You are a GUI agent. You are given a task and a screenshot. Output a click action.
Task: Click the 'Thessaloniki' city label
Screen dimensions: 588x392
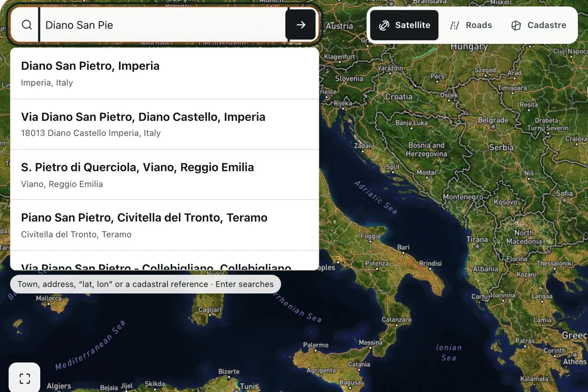click(x=555, y=264)
